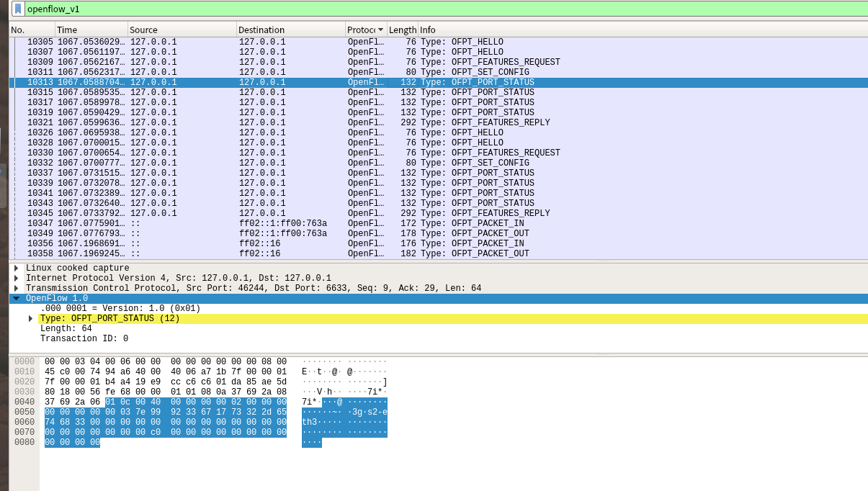Sort packets by the Destination column header
This screenshot has width=868, height=491.
[x=291, y=30]
